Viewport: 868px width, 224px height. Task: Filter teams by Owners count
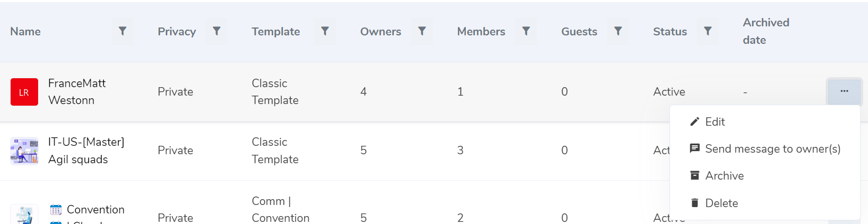(x=422, y=31)
